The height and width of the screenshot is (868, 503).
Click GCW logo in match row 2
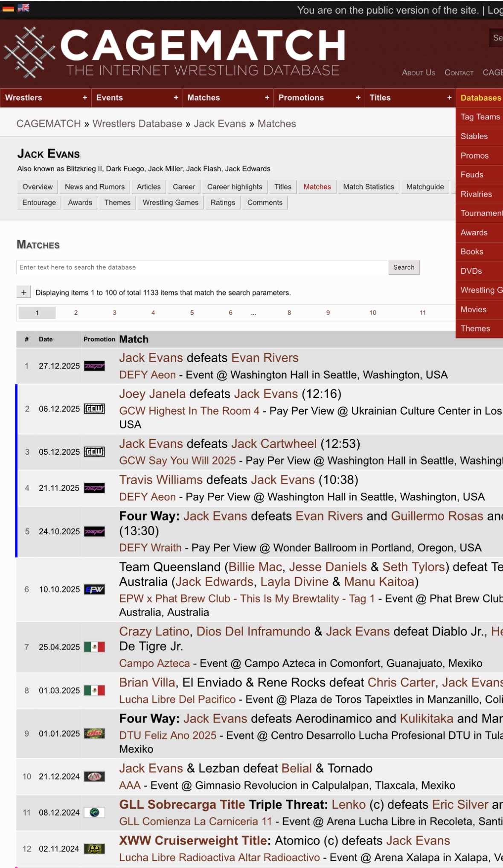[94, 409]
